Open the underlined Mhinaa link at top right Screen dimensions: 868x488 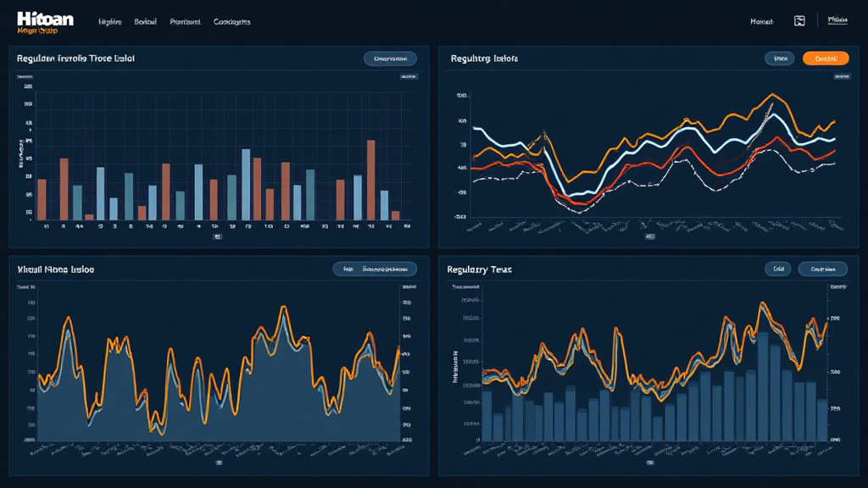pos(837,21)
